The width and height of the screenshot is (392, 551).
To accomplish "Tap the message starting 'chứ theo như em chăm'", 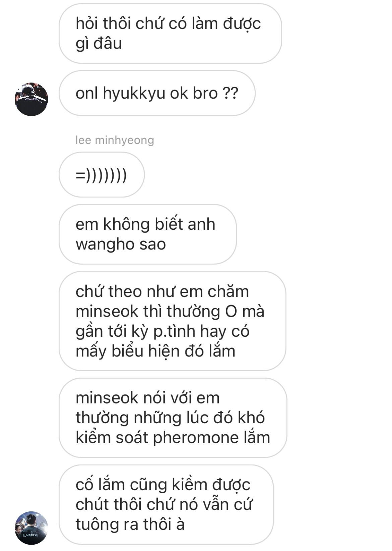I will click(x=172, y=321).
